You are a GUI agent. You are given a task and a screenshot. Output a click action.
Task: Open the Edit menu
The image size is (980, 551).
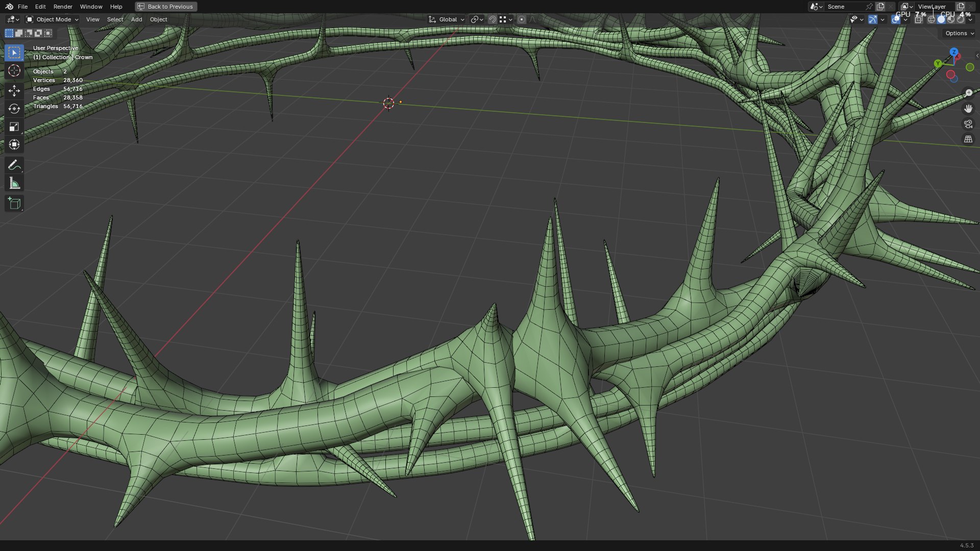coord(40,7)
